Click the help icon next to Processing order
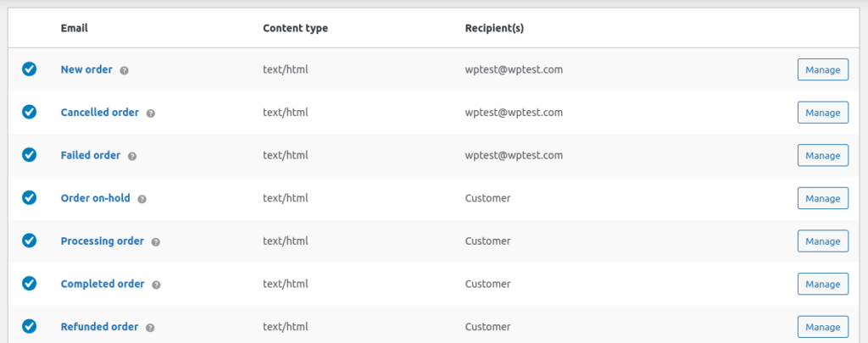Image resolution: width=868 pixels, height=343 pixels. point(156,241)
